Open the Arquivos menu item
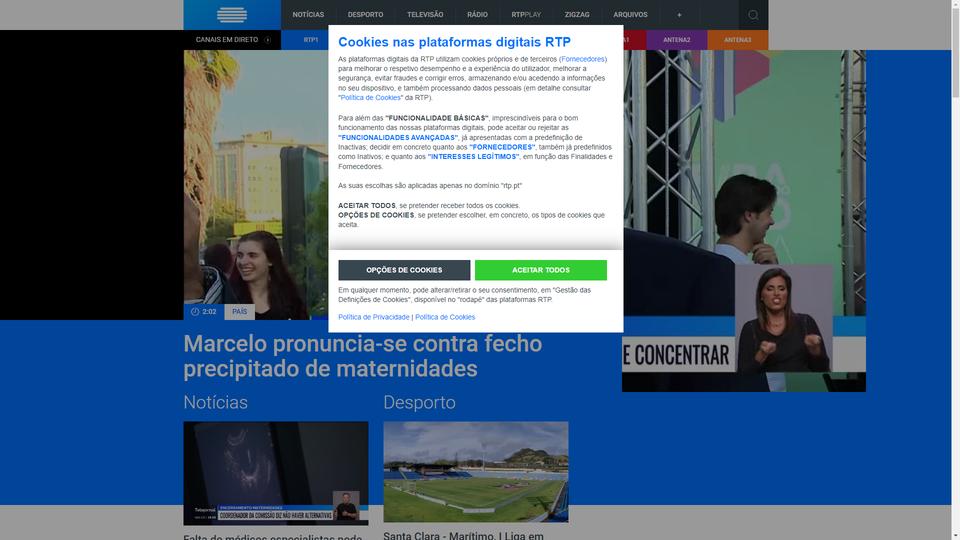The image size is (960, 540). (x=630, y=15)
